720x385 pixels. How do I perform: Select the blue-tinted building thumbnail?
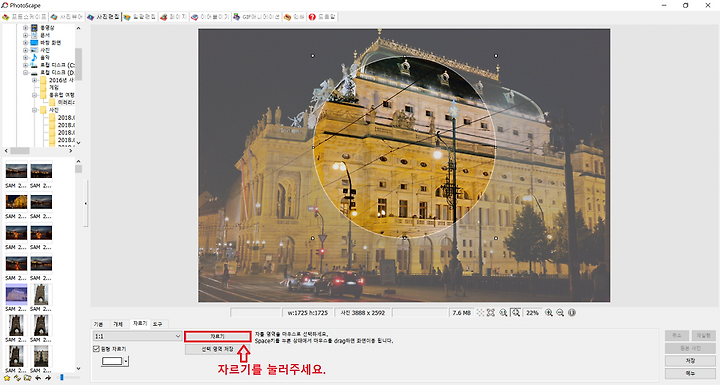(16, 294)
